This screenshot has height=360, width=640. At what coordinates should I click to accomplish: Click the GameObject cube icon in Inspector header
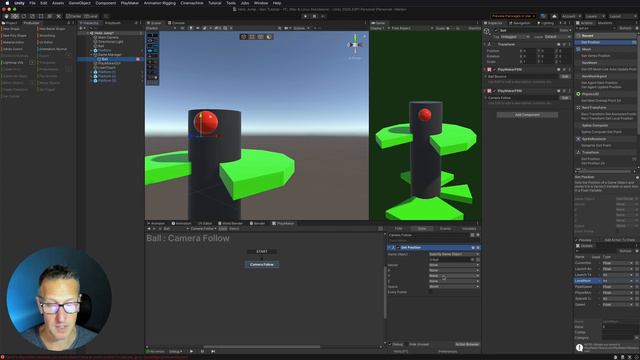click(x=487, y=31)
